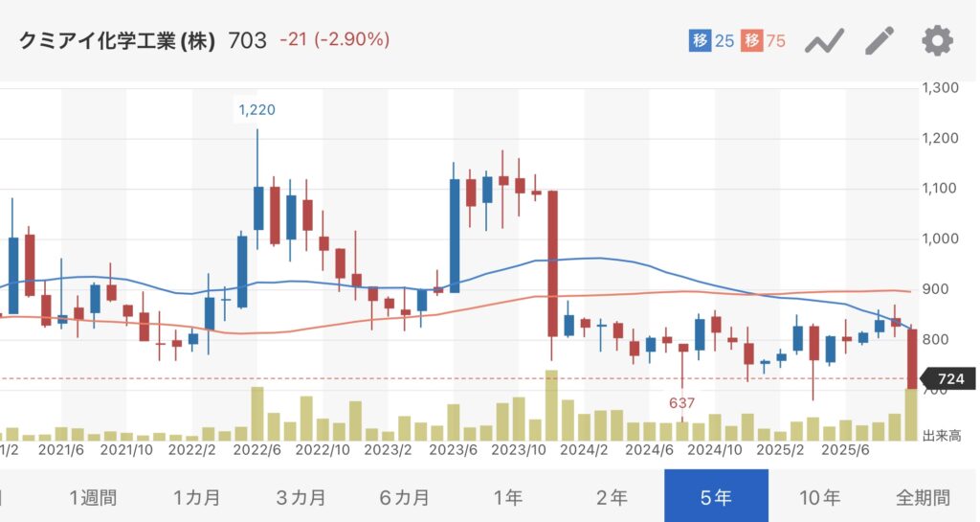The image size is (980, 522).
Task: Select the 6カ月 time range
Action: point(405,497)
